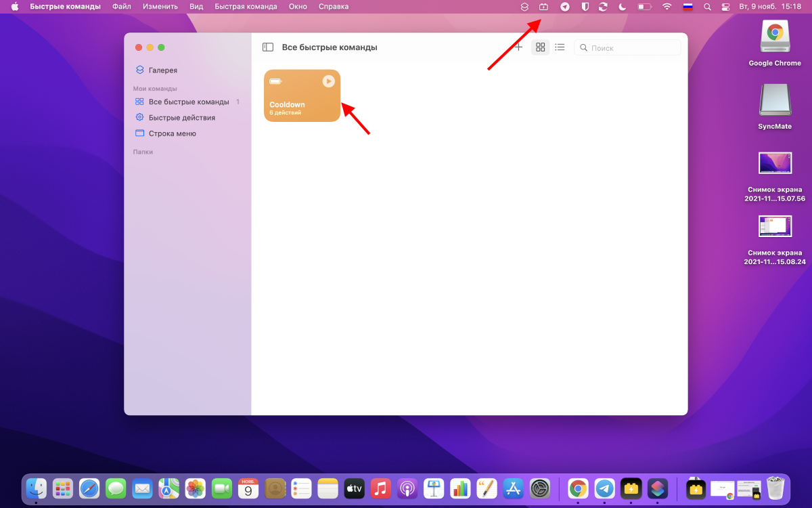Viewport: 812px width, 508px height.
Task: Open the Trash in the Dock
Action: 775,488
